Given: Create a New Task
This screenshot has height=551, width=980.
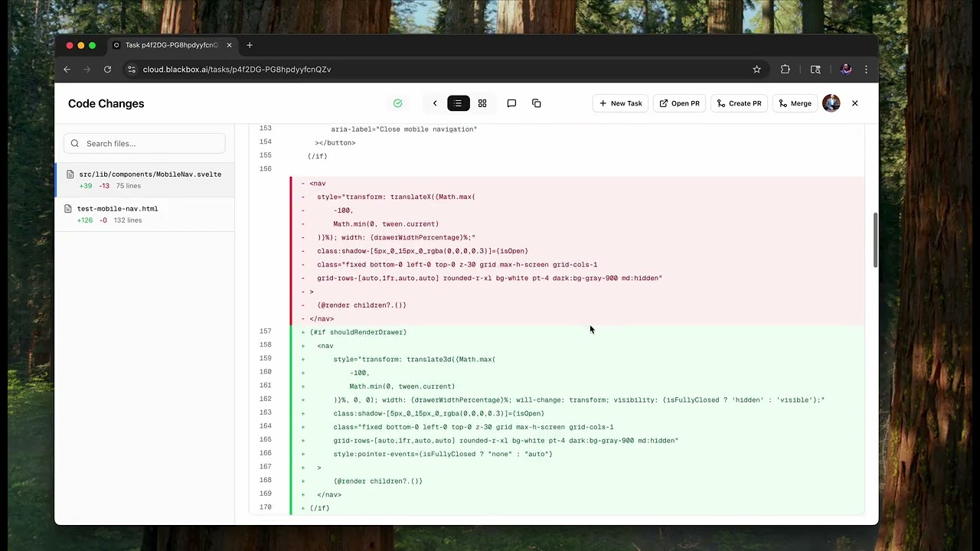Looking at the screenshot, I should [x=620, y=103].
